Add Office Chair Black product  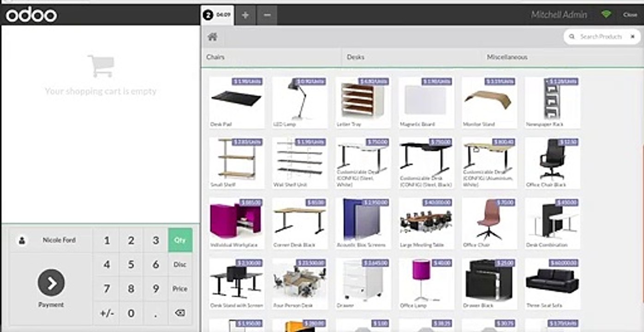pyautogui.click(x=553, y=163)
